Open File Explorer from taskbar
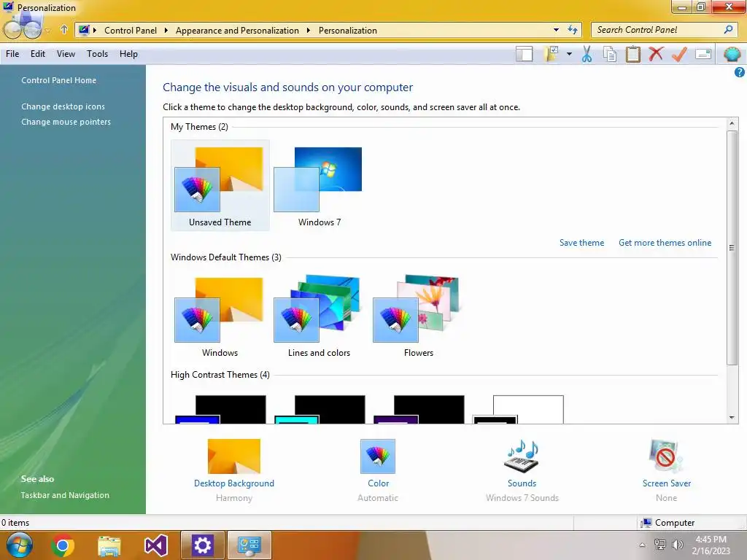This screenshot has width=747, height=560. [x=109, y=545]
